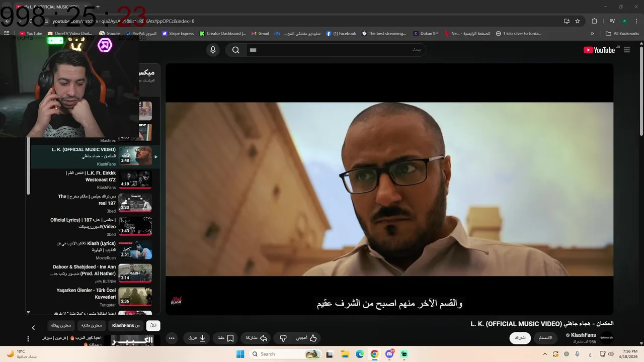Open the Chrome three-dot menu
The image size is (644, 362).
[x=636, y=21]
